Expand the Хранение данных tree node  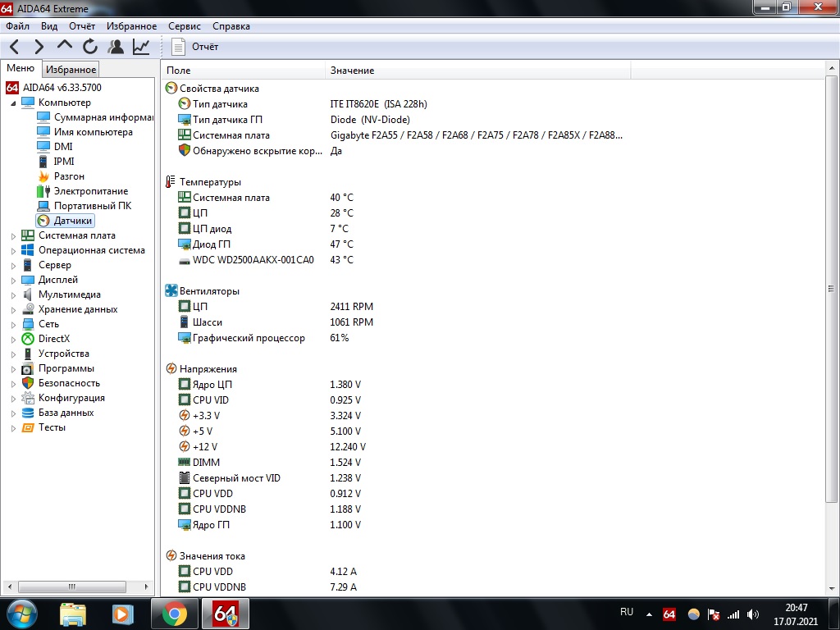[x=13, y=309]
